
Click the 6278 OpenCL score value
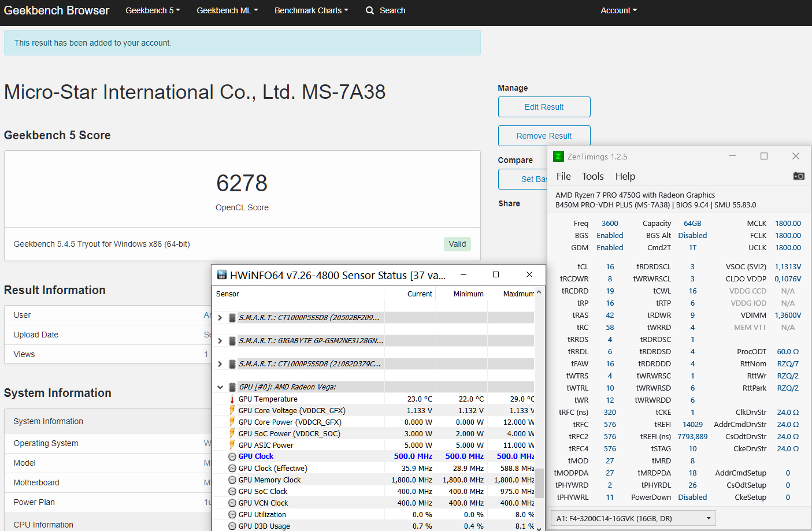[242, 183]
